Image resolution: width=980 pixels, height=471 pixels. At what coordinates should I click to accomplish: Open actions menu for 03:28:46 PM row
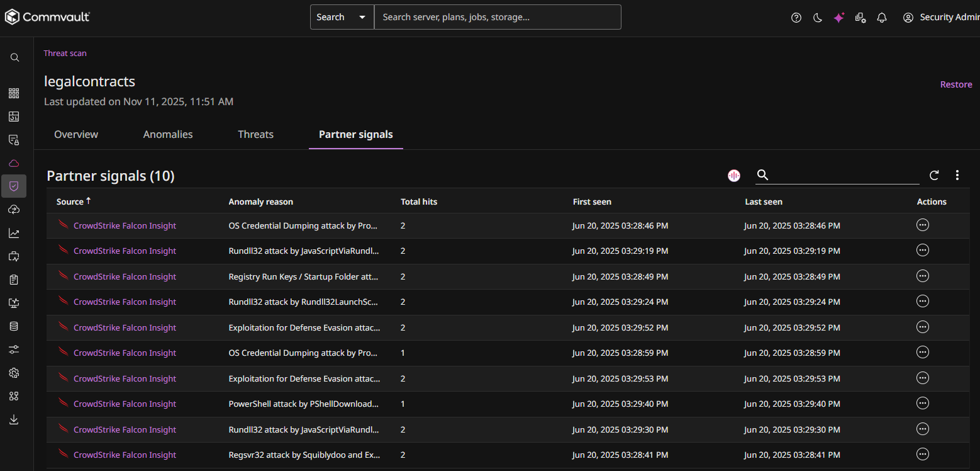coord(923,225)
